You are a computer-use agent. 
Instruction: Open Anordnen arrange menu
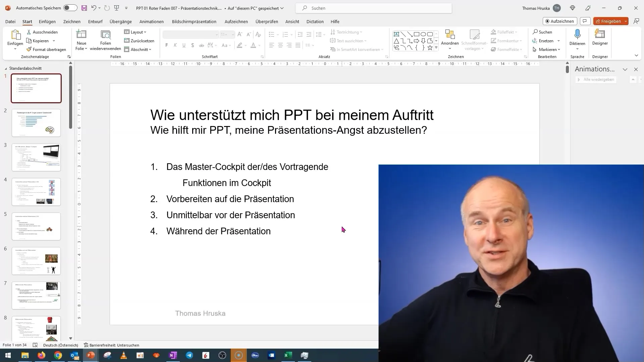pyautogui.click(x=450, y=40)
